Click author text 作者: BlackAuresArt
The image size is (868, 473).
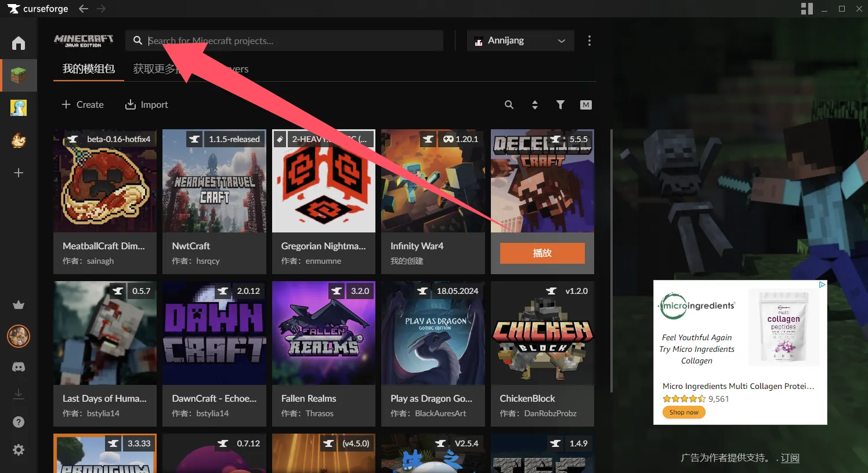click(x=428, y=413)
